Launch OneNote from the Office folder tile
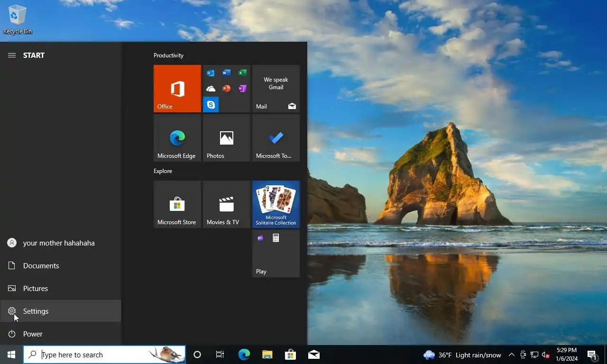This screenshot has width=607, height=364. click(242, 89)
